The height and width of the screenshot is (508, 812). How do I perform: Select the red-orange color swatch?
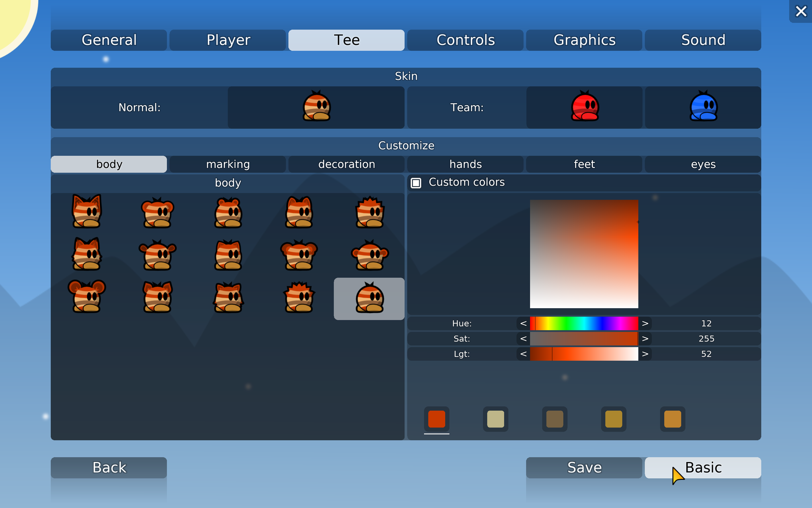click(436, 419)
